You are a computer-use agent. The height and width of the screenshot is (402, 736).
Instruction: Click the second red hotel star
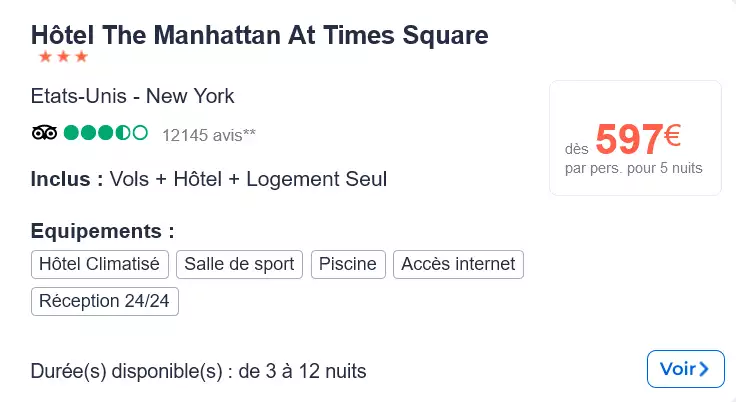click(63, 57)
